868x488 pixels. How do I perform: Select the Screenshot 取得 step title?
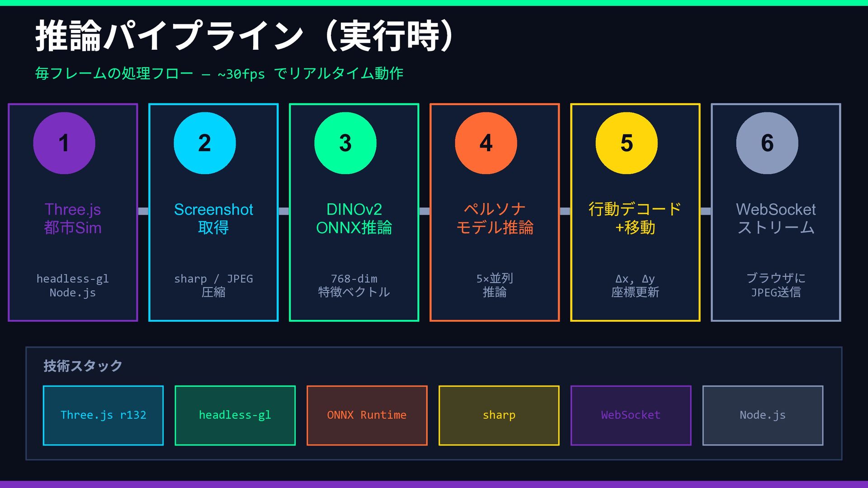pyautogui.click(x=213, y=218)
